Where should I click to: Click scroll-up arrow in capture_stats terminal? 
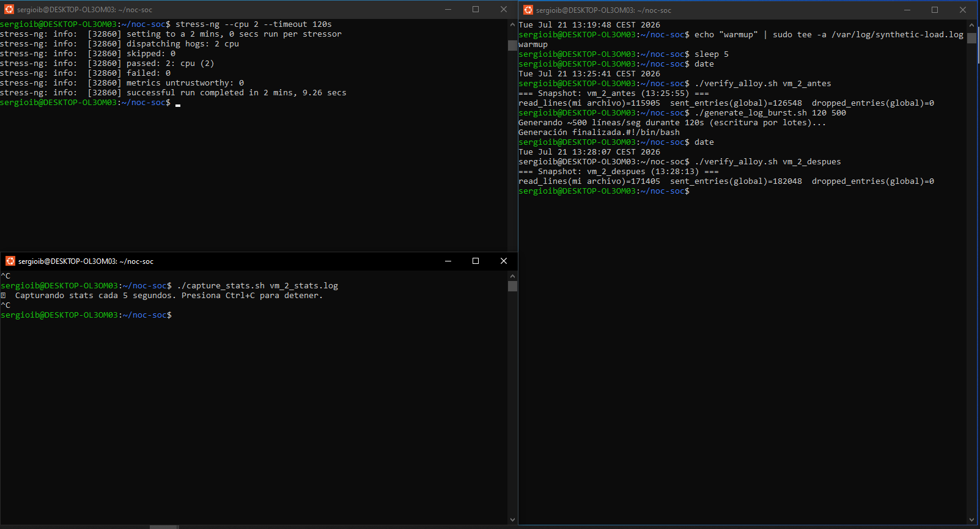tap(512, 276)
